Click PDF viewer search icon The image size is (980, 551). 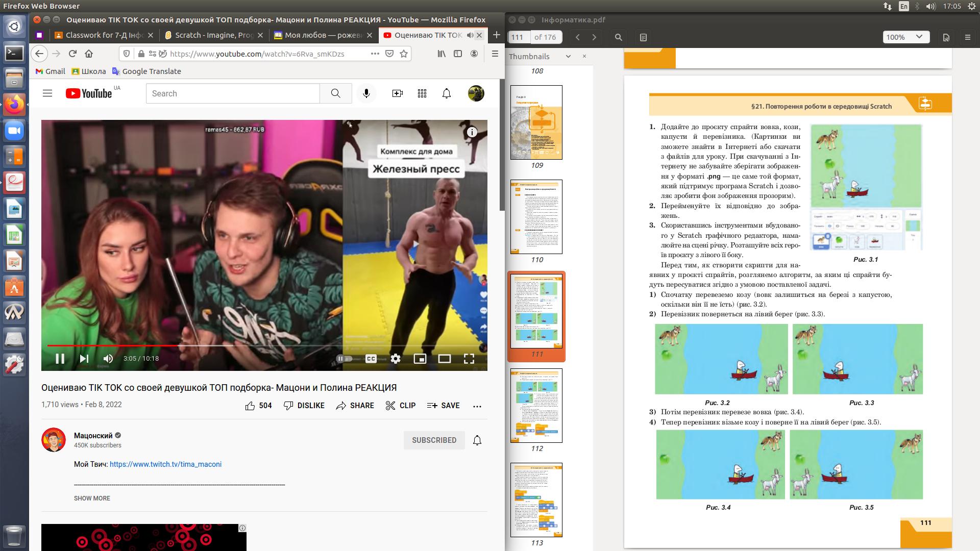pos(618,37)
